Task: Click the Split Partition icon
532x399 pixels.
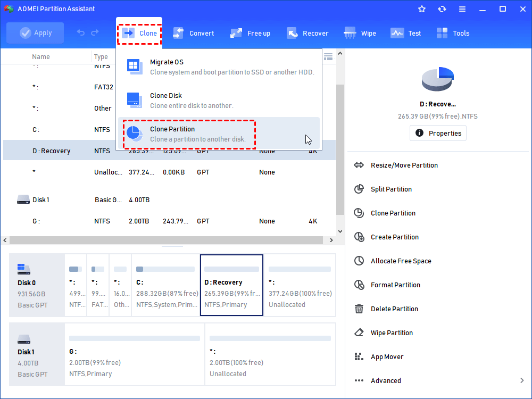Action: pyautogui.click(x=359, y=189)
